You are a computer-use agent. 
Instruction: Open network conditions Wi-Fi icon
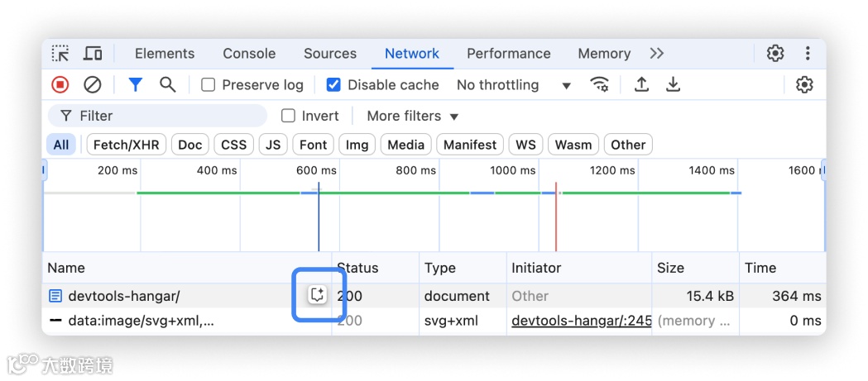(599, 85)
